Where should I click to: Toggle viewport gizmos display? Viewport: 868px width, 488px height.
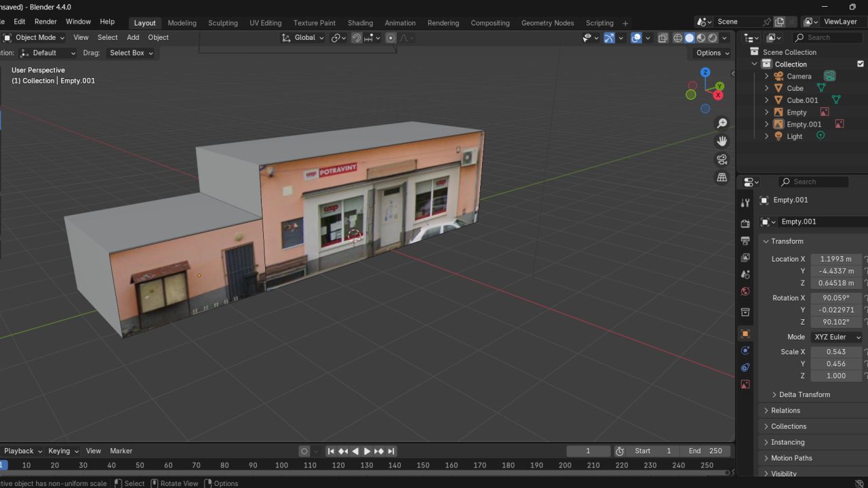coord(609,38)
